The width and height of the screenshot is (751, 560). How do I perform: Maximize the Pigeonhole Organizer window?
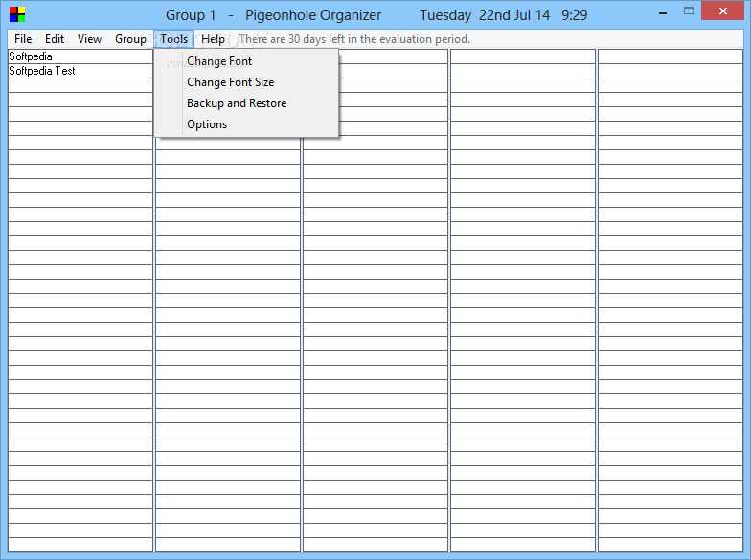point(689,11)
